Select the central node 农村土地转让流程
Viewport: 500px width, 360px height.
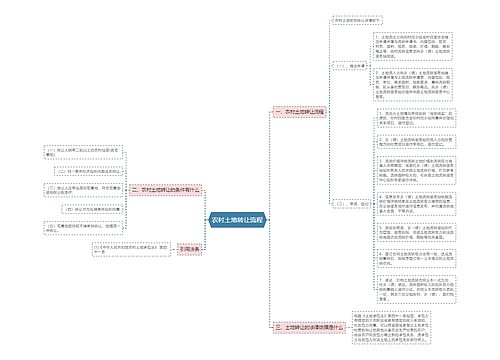click(237, 220)
